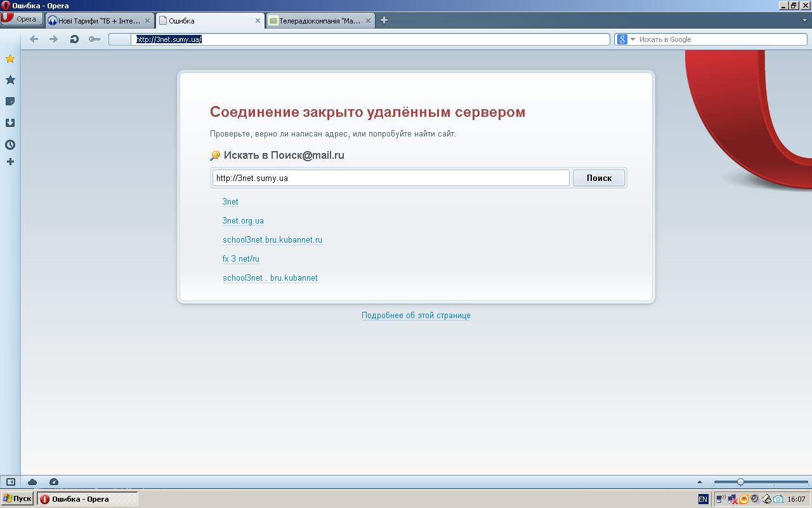This screenshot has height=508, width=812.
Task: Reload the current page
Action: (74, 39)
